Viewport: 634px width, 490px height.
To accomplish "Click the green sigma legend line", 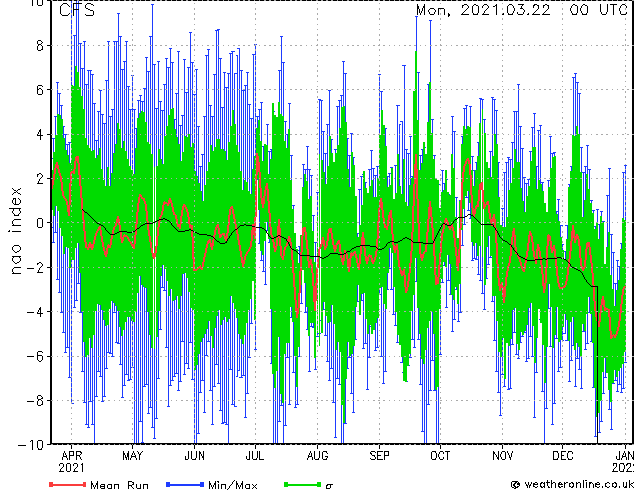I will point(302,484).
